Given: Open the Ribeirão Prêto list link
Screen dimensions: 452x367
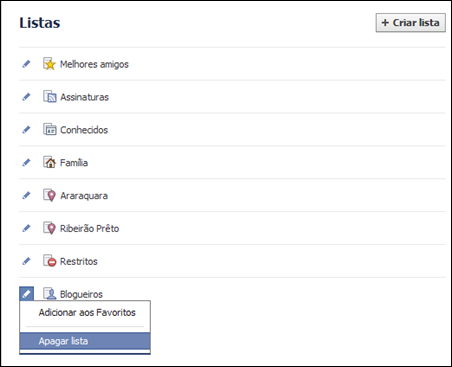Looking at the screenshot, I should click(x=89, y=228).
